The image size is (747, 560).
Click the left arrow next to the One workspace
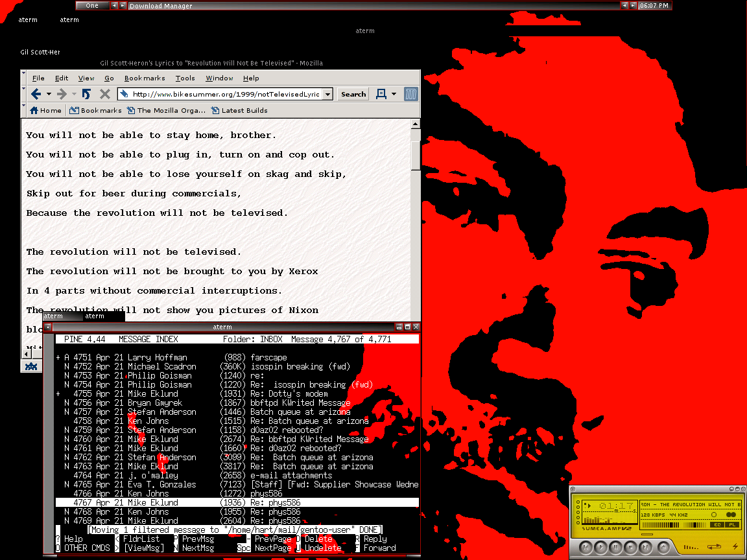coord(114,6)
